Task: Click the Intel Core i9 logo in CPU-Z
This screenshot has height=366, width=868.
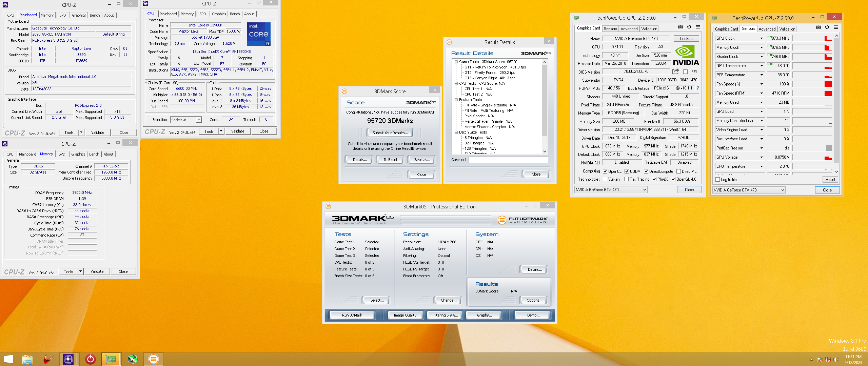Action: 259,34
